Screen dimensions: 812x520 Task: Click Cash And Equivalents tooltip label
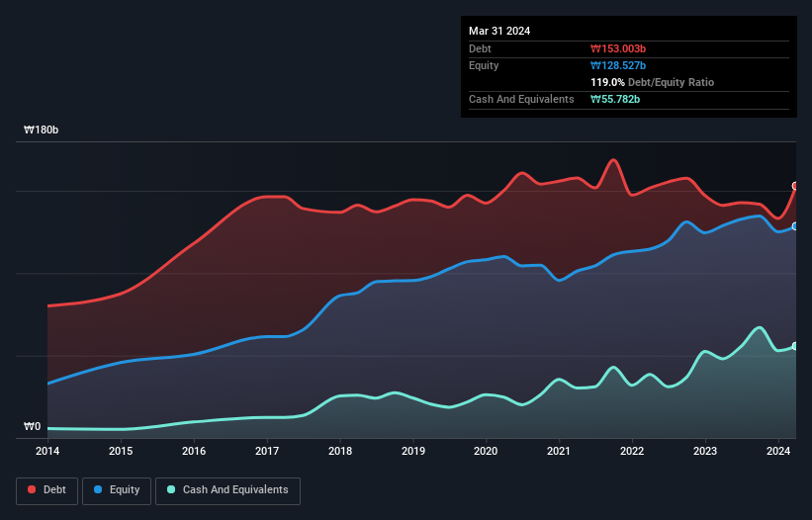click(521, 99)
